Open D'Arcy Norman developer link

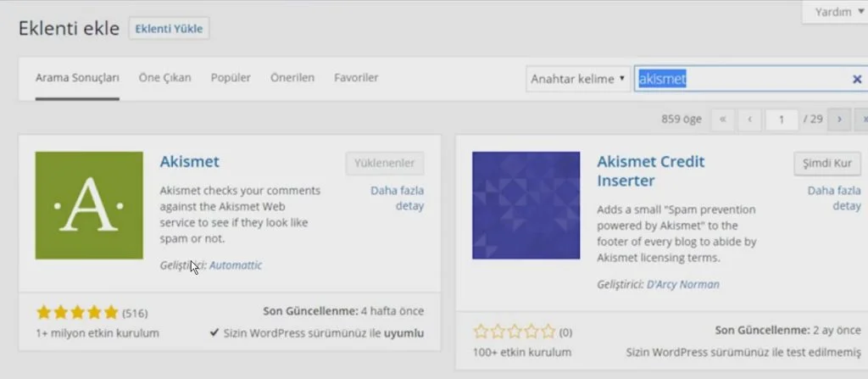682,285
